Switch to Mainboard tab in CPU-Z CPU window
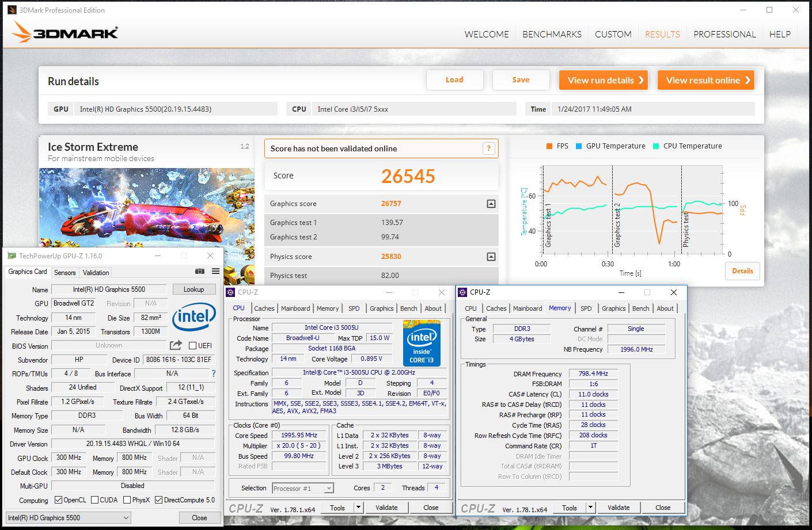 [295, 308]
